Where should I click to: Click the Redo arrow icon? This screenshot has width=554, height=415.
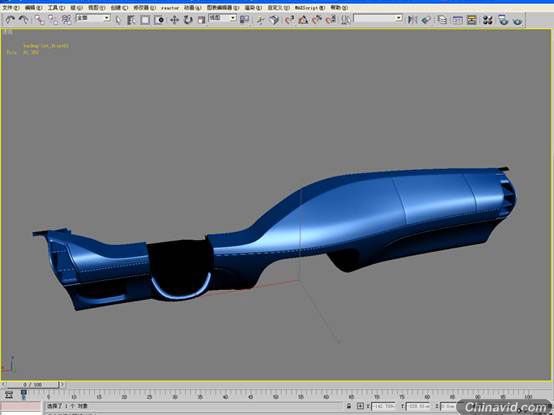[x=24, y=20]
